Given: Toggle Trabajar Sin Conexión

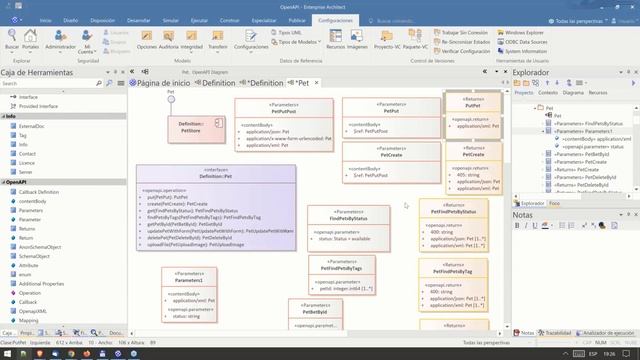Looking at the screenshot, I should coord(461,32).
